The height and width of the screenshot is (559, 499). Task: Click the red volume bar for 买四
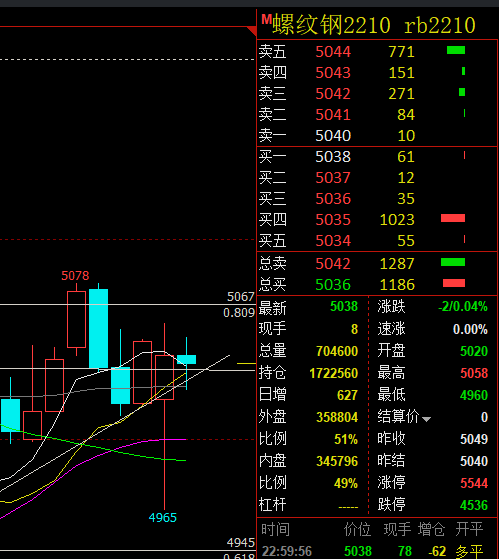click(x=453, y=218)
